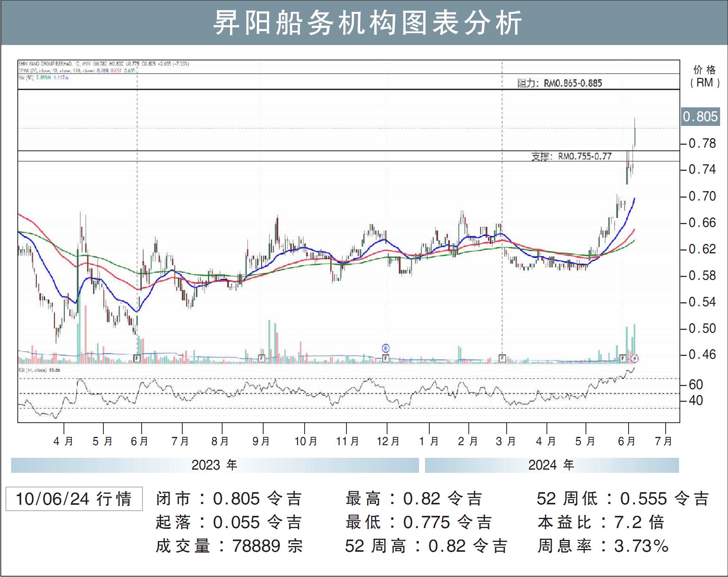Click the 阻力: RM0.865-0.885 resistance label
728x577 pixels.
560,83
